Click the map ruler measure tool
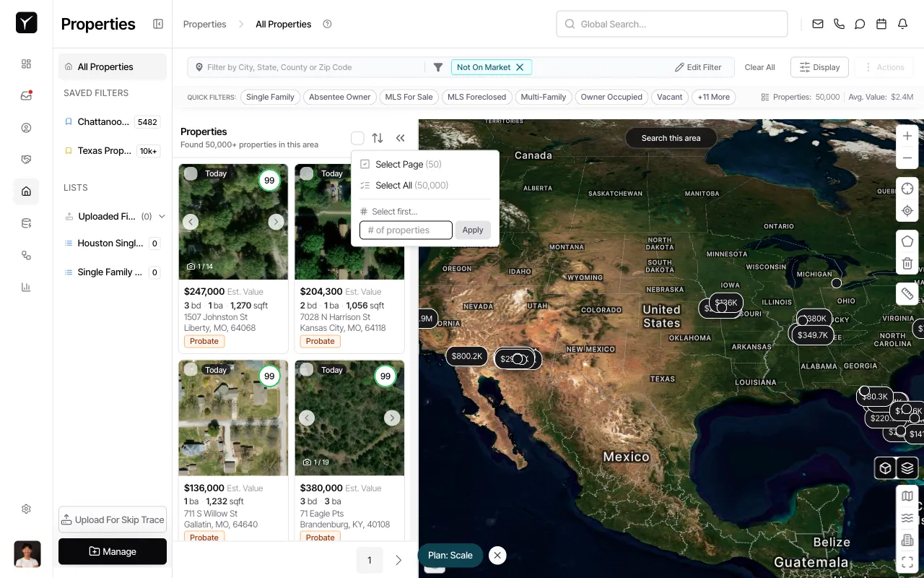Viewport: 924px width, 578px height. coord(907,293)
